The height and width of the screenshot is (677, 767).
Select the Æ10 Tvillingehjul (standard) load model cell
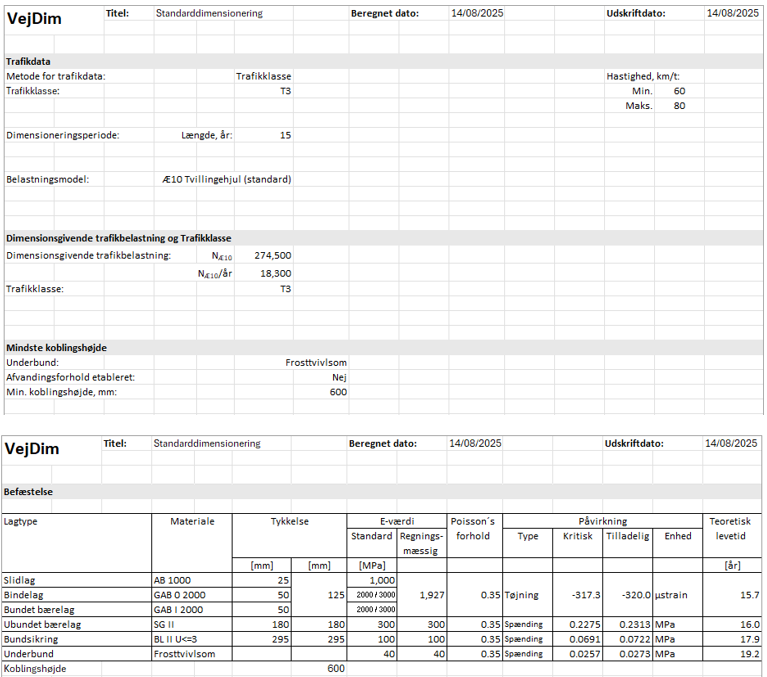tap(226, 180)
